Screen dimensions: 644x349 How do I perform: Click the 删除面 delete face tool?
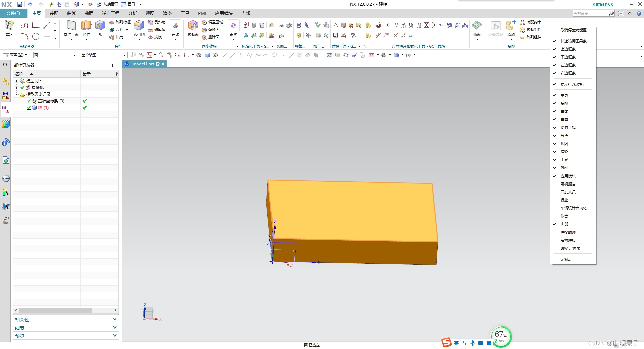(x=211, y=37)
